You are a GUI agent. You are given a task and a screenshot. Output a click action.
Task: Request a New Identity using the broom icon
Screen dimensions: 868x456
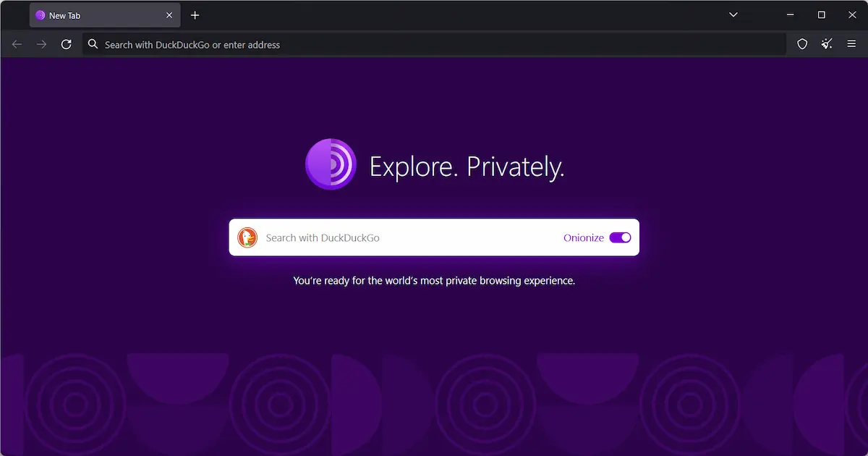[827, 44]
